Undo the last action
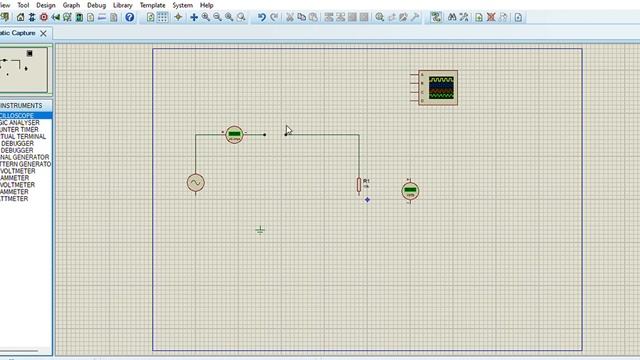Image resolution: width=640 pixels, height=360 pixels. pyautogui.click(x=262, y=17)
